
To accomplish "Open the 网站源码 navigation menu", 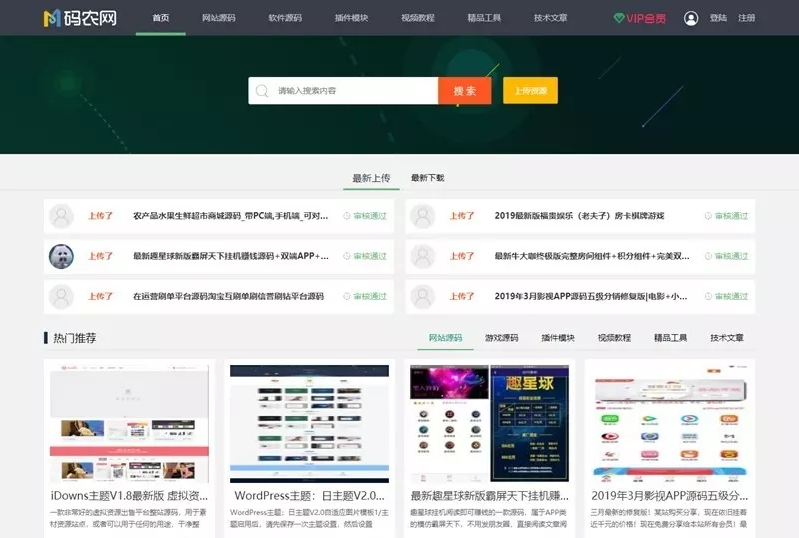I will (218, 18).
